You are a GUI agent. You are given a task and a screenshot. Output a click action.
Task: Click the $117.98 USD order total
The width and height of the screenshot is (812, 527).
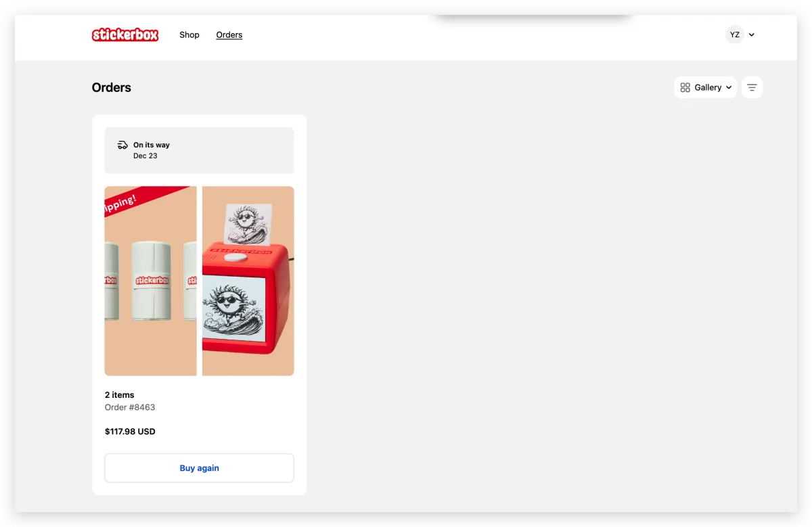[130, 431]
